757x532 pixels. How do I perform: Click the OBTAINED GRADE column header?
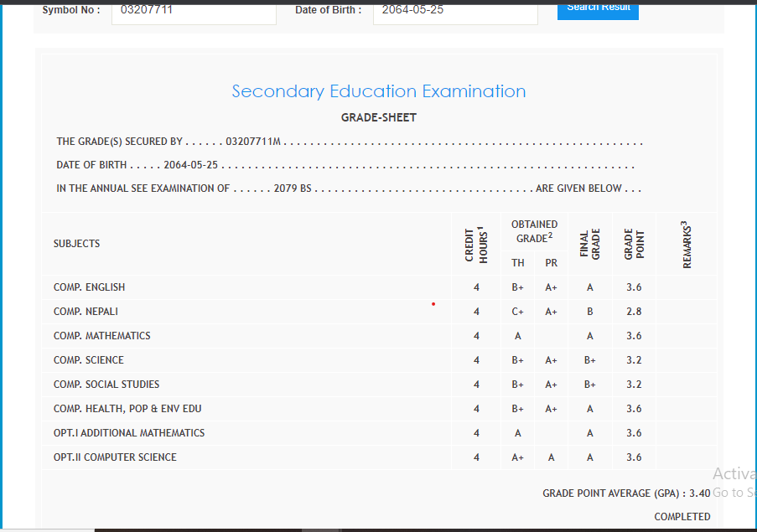pyautogui.click(x=534, y=232)
